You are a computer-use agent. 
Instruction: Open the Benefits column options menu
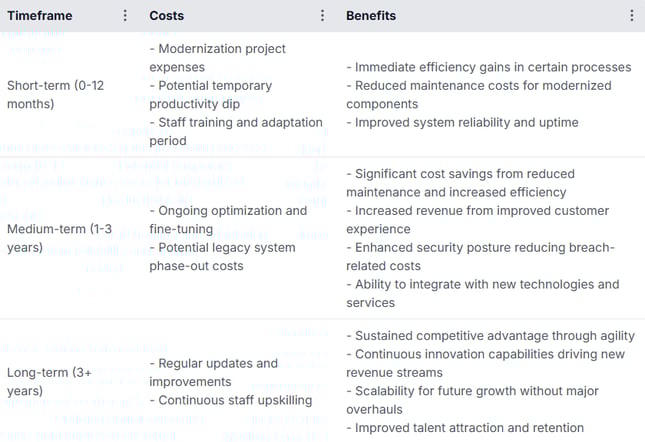coord(632,16)
